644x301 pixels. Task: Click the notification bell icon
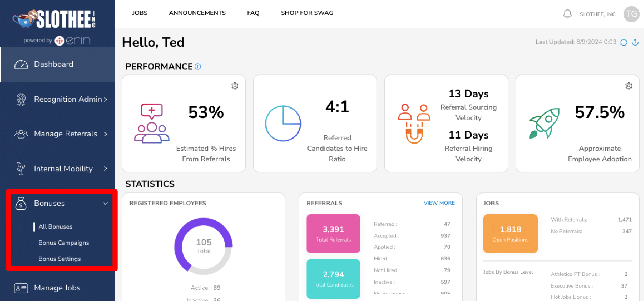567,14
